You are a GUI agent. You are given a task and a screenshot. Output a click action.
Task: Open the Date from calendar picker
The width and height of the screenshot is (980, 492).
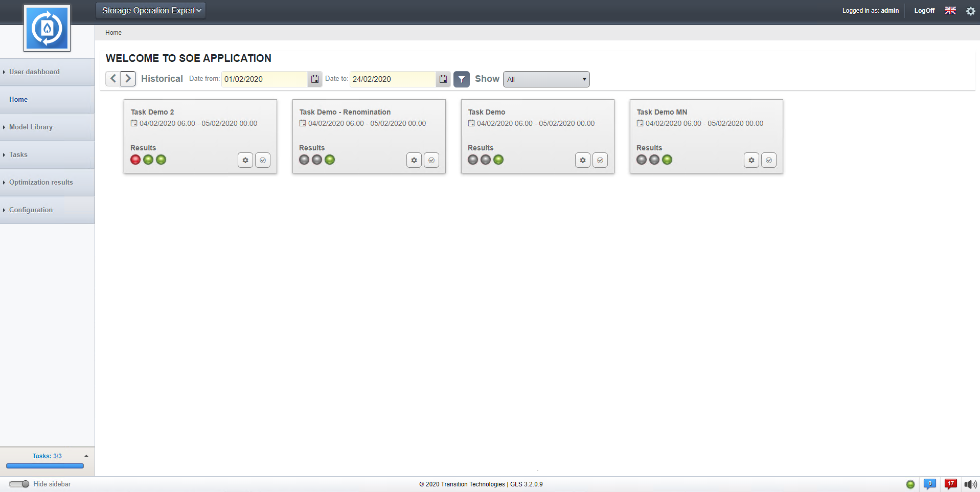click(x=315, y=79)
